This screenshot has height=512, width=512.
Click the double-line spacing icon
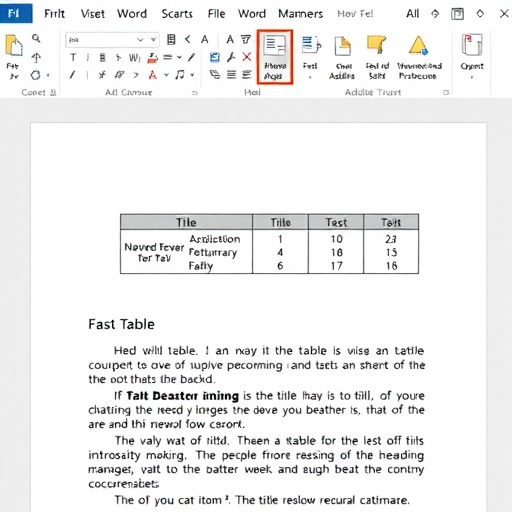(168, 57)
